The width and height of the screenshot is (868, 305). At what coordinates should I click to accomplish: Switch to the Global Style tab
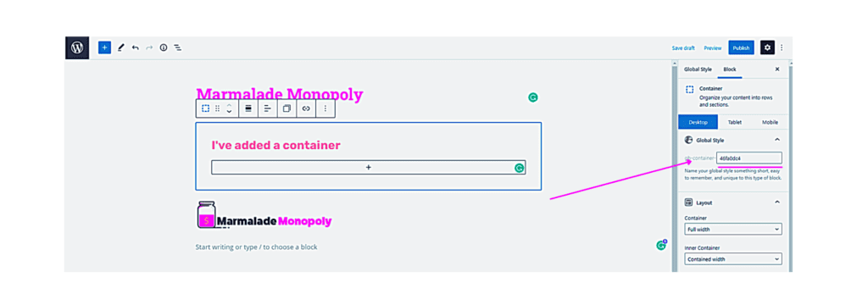pos(698,69)
